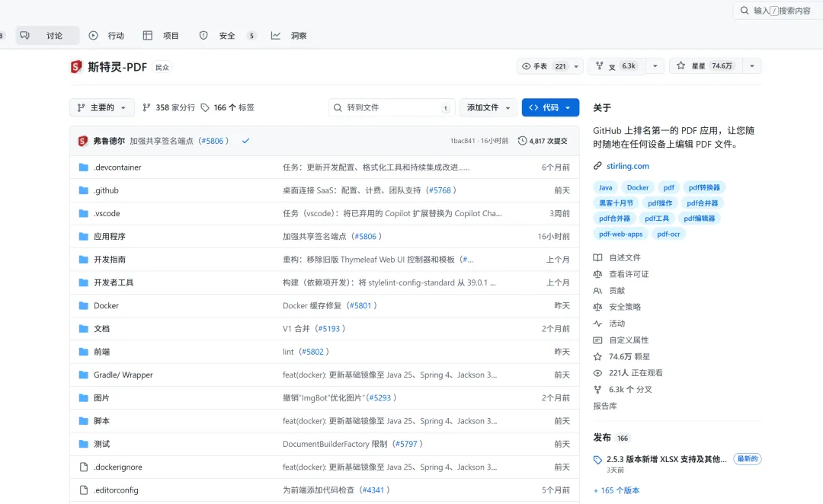Open the 洞察 (Insights) tab
Viewport: 823px width, 504px height.
coord(290,36)
